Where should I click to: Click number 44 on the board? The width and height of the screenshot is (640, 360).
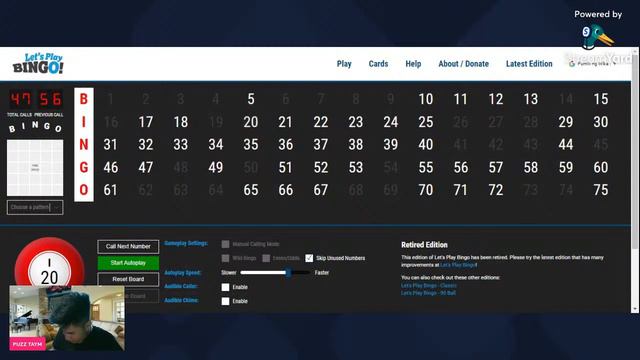click(565, 144)
